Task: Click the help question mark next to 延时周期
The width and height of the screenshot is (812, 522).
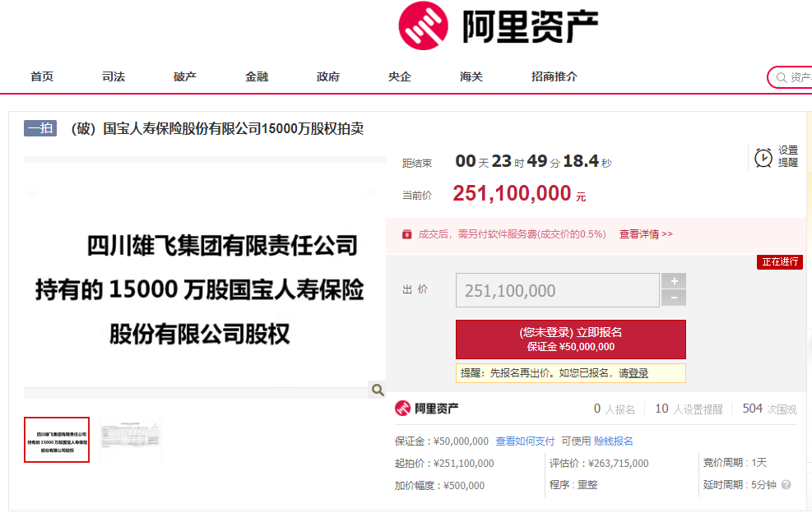Action: [x=786, y=485]
